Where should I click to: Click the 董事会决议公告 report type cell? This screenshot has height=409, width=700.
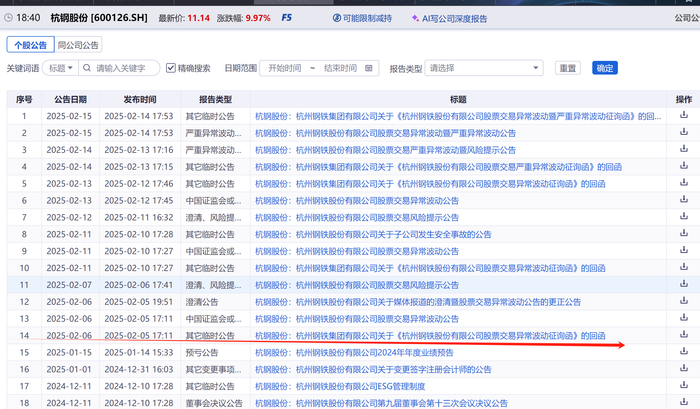[214, 403]
